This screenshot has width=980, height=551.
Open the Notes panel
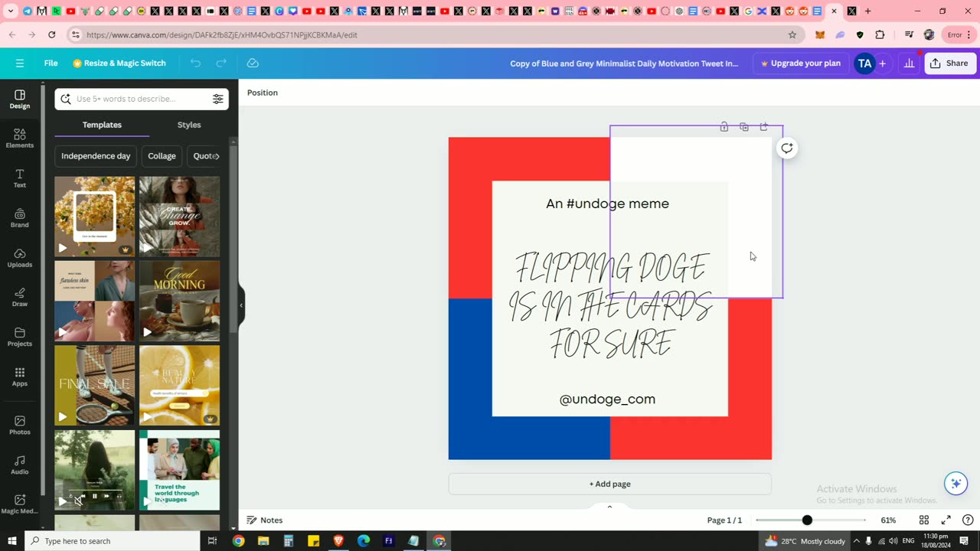pyautogui.click(x=265, y=520)
